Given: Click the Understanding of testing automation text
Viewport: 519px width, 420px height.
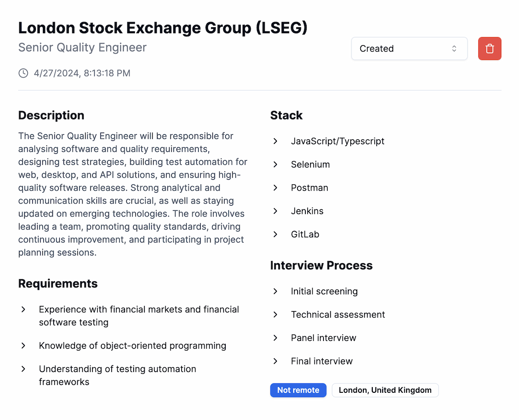Looking at the screenshot, I should (x=118, y=375).
